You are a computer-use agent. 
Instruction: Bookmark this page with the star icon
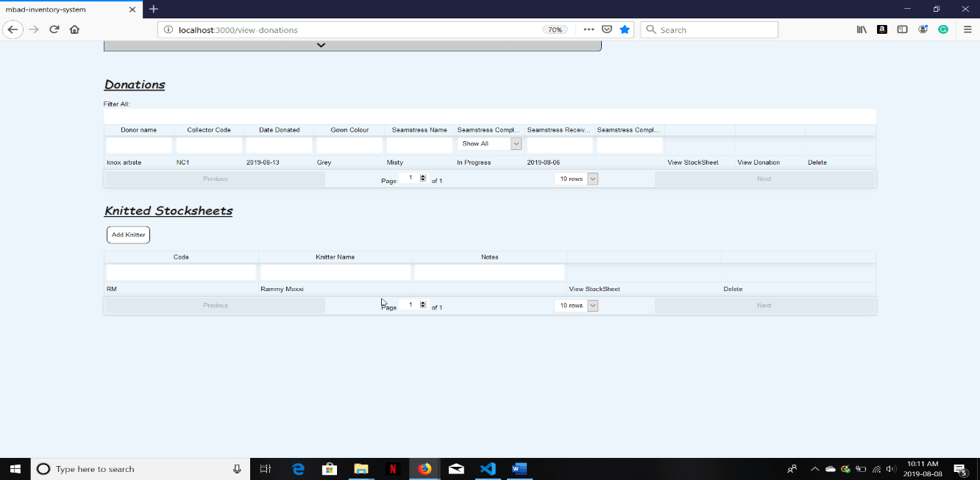[x=625, y=29]
